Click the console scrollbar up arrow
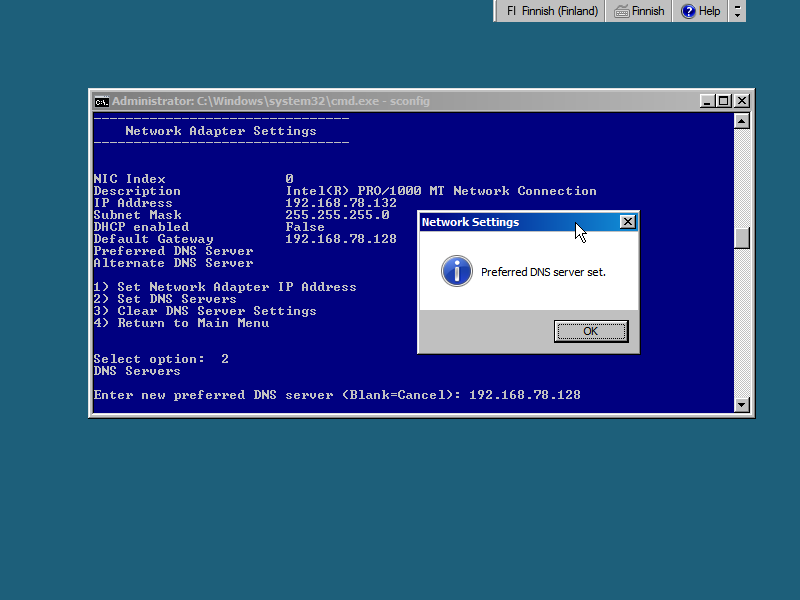This screenshot has width=800, height=600. (x=741, y=121)
